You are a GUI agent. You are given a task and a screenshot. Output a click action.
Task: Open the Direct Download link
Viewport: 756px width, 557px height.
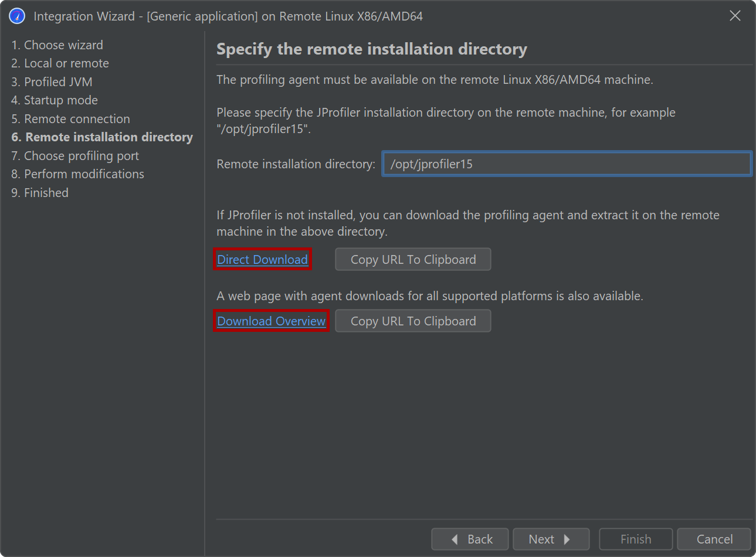[x=262, y=259]
